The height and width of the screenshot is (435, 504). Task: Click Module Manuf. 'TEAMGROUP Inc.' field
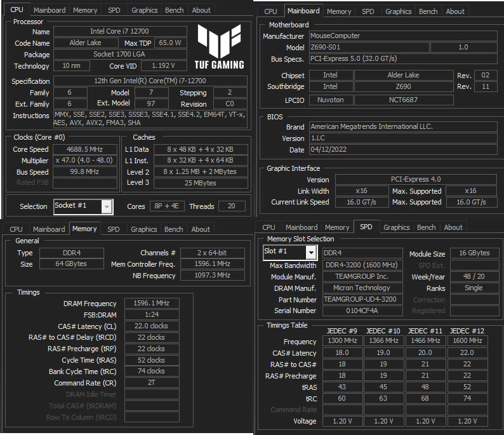point(362,276)
